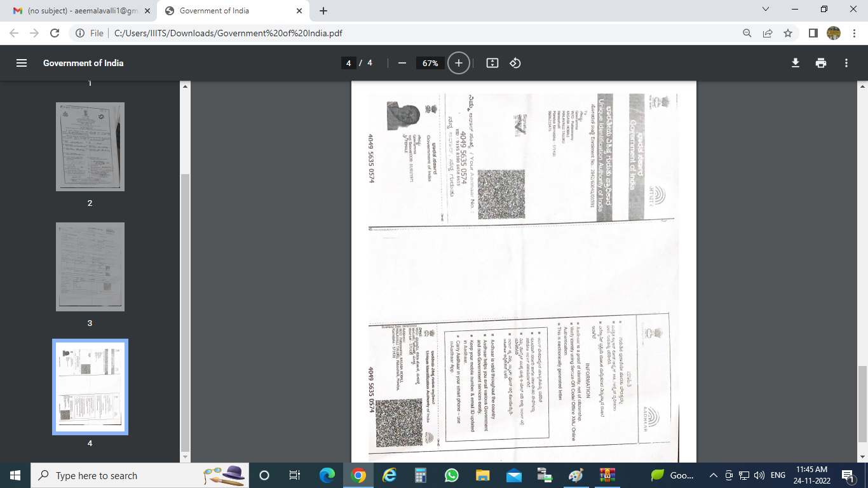Image resolution: width=868 pixels, height=488 pixels.
Task: Close the Gmail (no subject) tab
Action: [x=147, y=11]
